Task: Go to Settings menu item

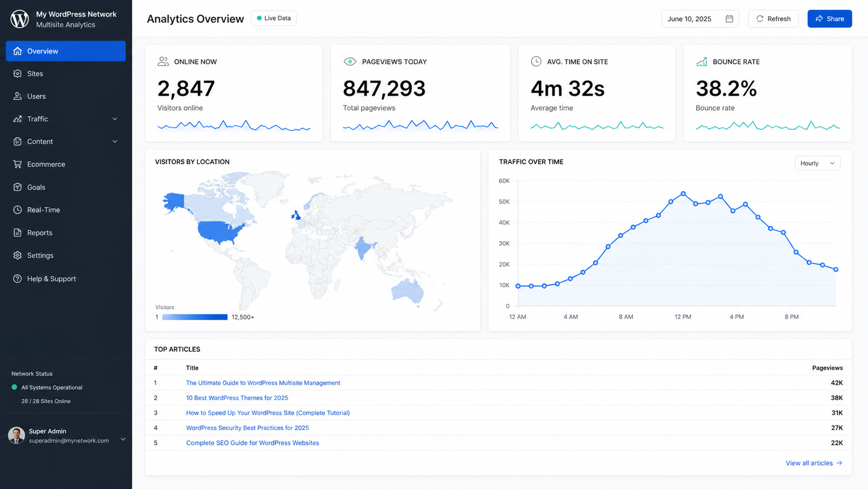Action: [66, 256]
